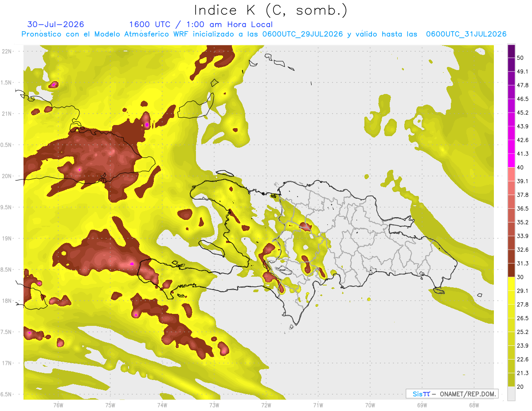Click legend value '32.6'
The image size is (532, 411).
(523, 250)
